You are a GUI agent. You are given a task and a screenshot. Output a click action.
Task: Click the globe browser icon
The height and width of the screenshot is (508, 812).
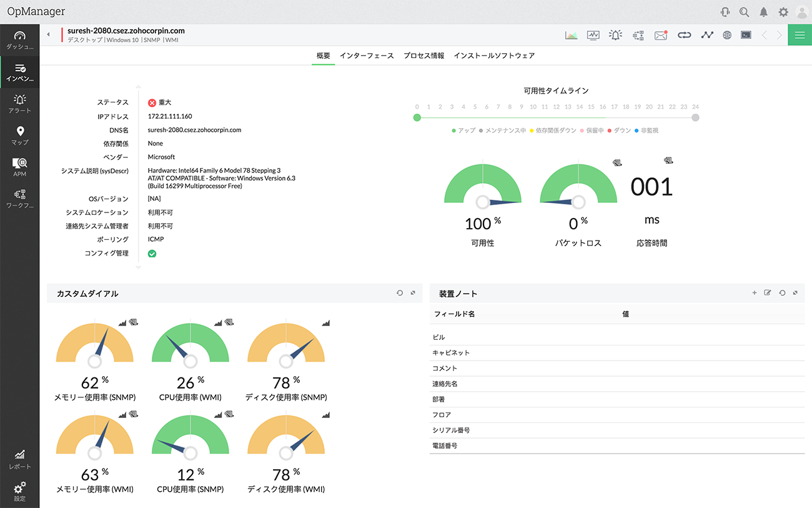[x=727, y=35]
